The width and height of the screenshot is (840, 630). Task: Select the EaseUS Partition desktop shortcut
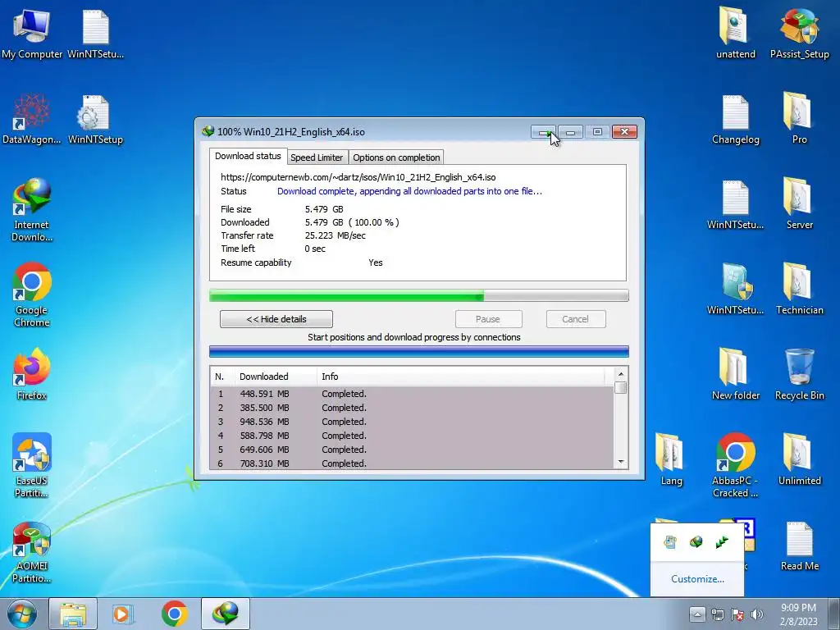32,465
